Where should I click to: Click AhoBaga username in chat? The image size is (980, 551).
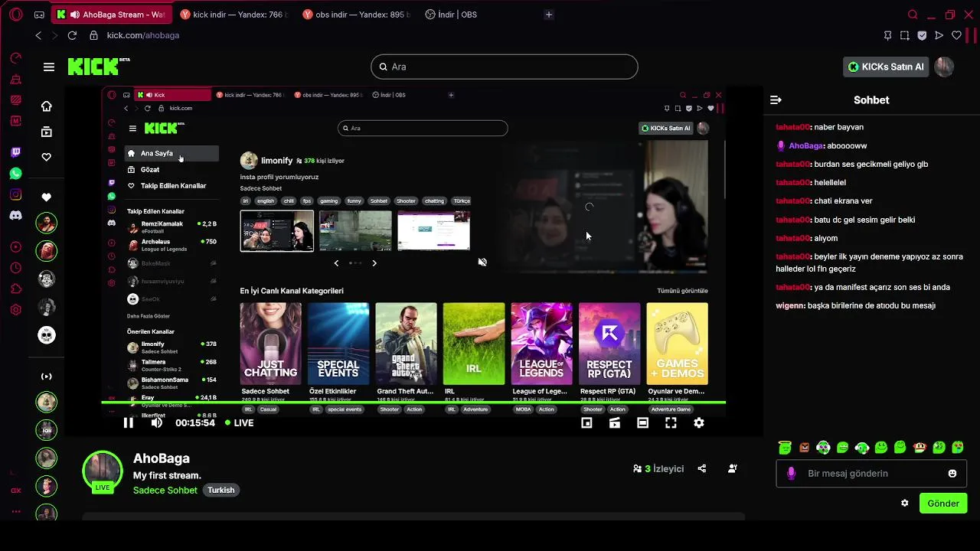806,145
